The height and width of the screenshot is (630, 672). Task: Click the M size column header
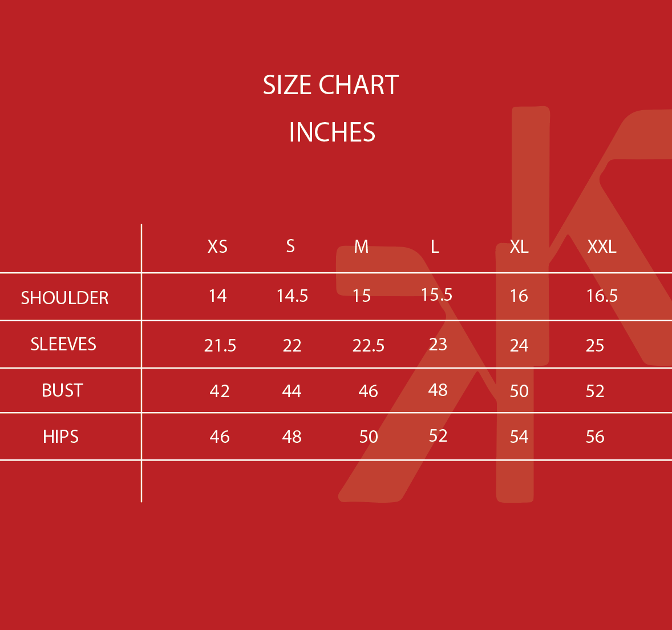pyautogui.click(x=361, y=247)
